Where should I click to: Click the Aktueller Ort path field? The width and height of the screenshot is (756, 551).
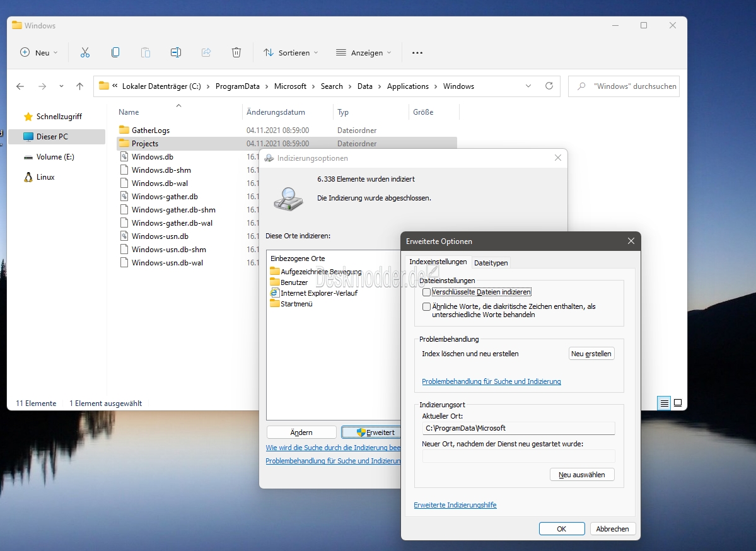click(518, 428)
